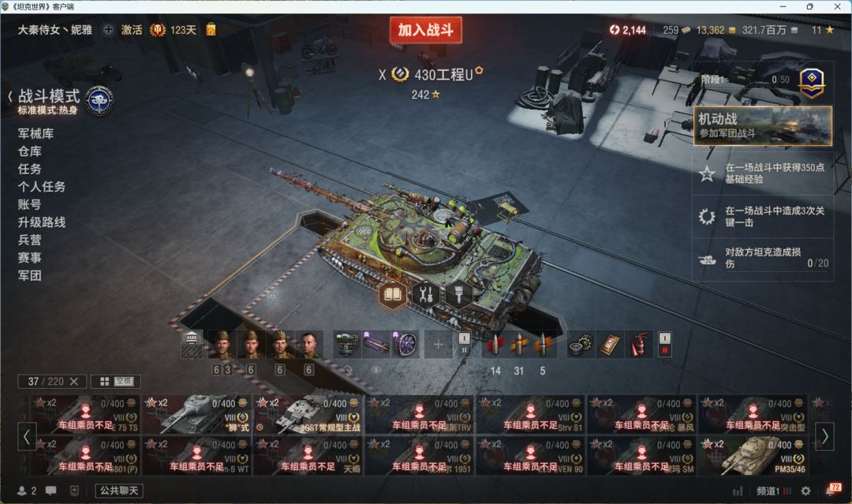Click the 加入战斗 battle button
The width and height of the screenshot is (852, 504).
tap(426, 30)
